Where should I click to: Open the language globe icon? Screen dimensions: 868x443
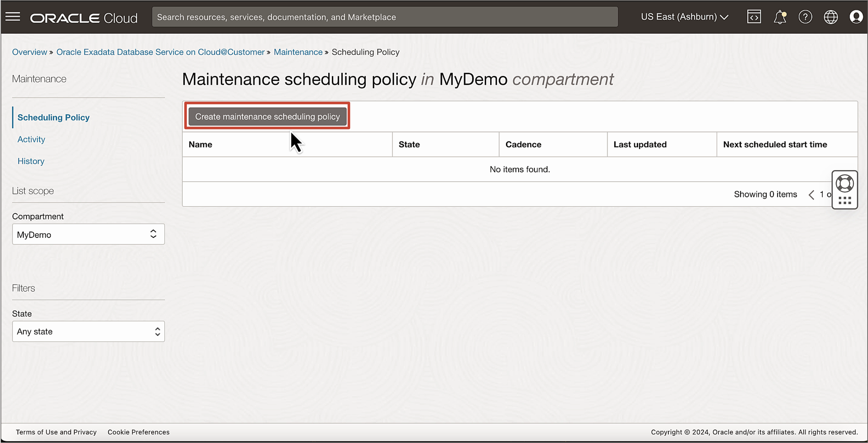(831, 16)
